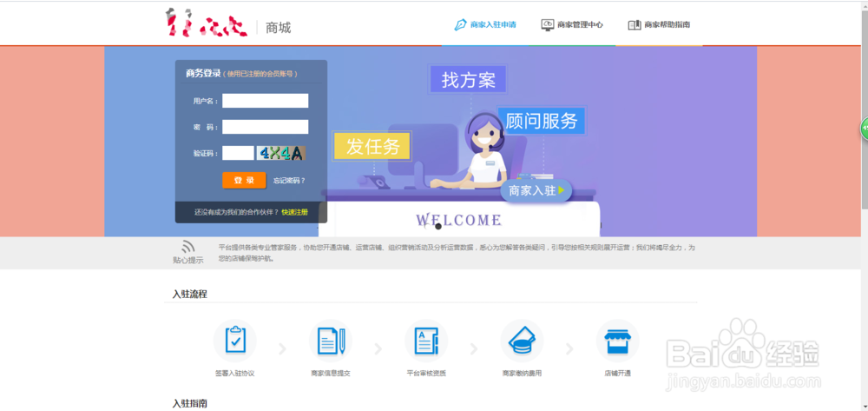Click the 平台审核资质 review icon
Image resolution: width=868 pixels, height=411 pixels.
[x=426, y=341]
